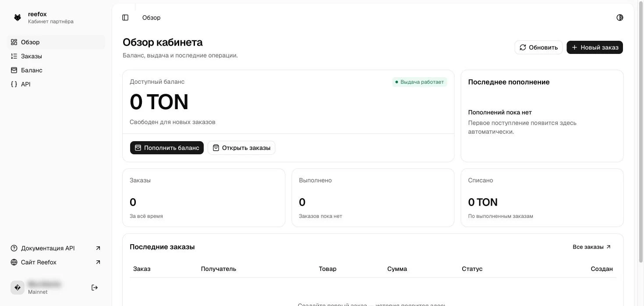This screenshot has height=306, width=644.
Task: Click Открыть заказы button
Action: pyautogui.click(x=241, y=148)
